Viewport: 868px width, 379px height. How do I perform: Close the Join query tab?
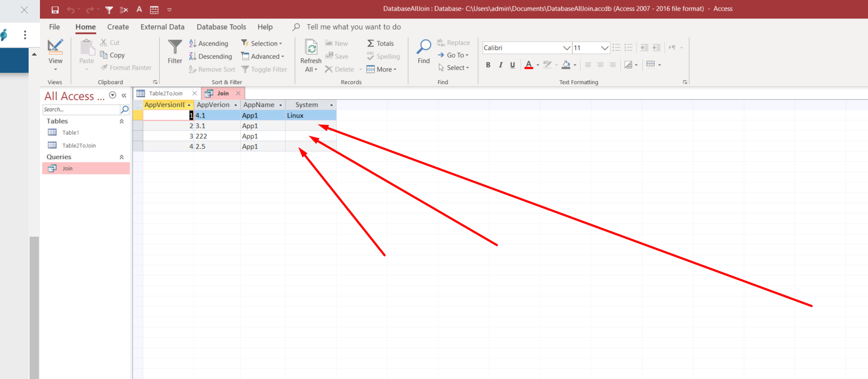[x=238, y=93]
